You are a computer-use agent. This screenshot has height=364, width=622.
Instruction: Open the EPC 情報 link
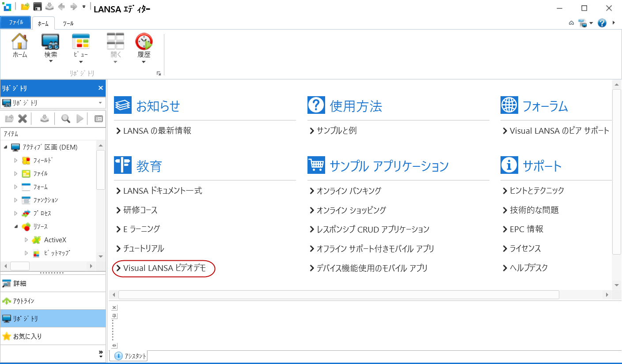(x=527, y=229)
